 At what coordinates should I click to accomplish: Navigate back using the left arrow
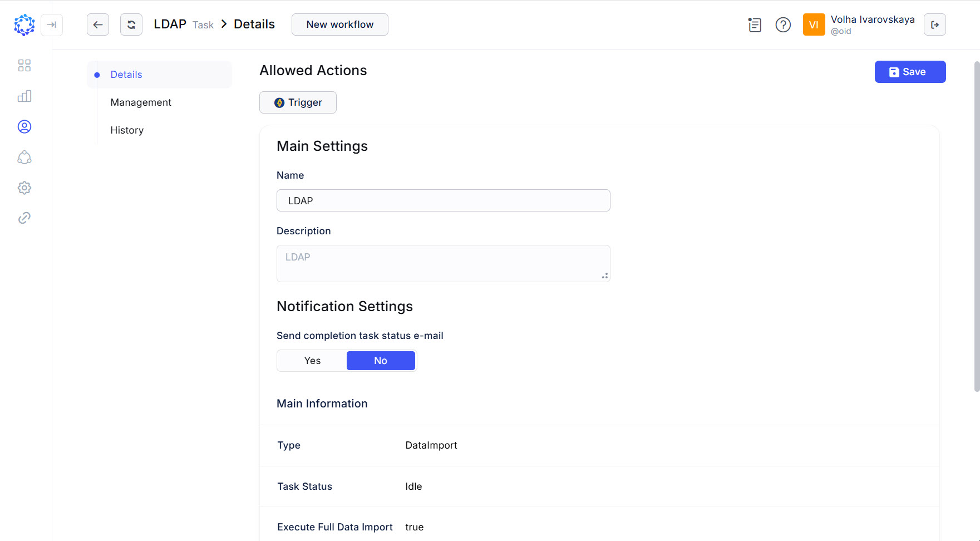(x=98, y=24)
